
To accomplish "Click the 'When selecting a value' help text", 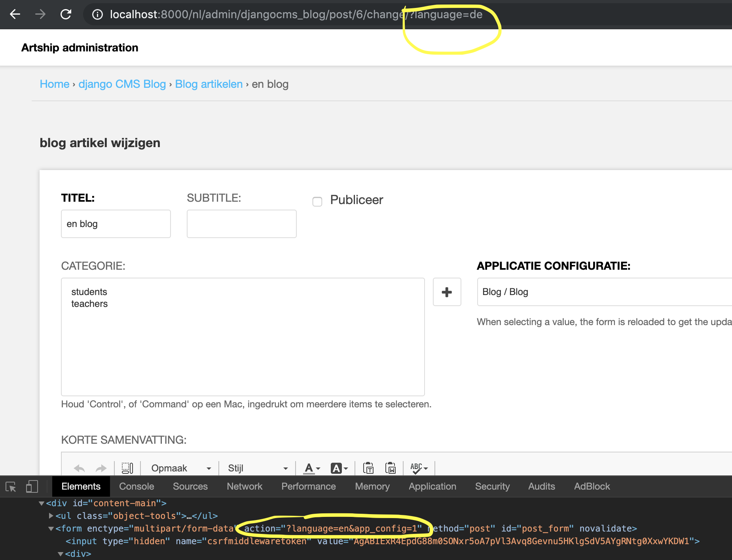I will [604, 322].
